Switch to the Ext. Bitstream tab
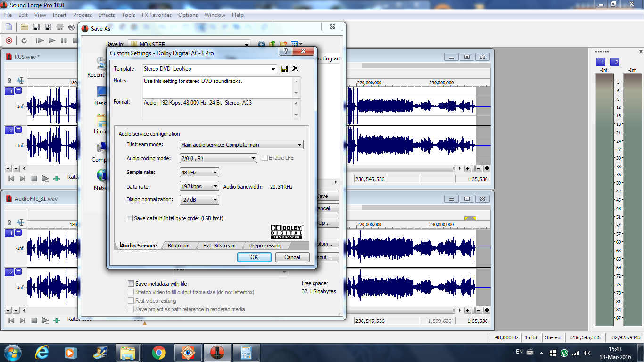 point(219,246)
